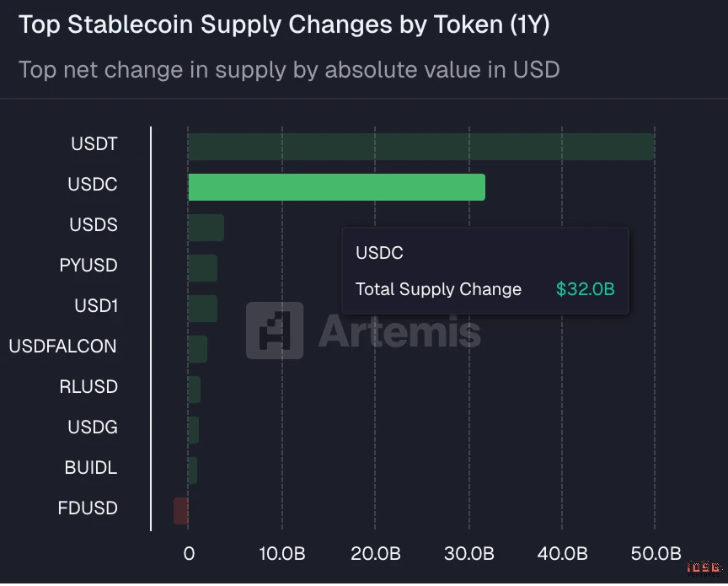Click the RLUSD supply bar

pos(194,390)
